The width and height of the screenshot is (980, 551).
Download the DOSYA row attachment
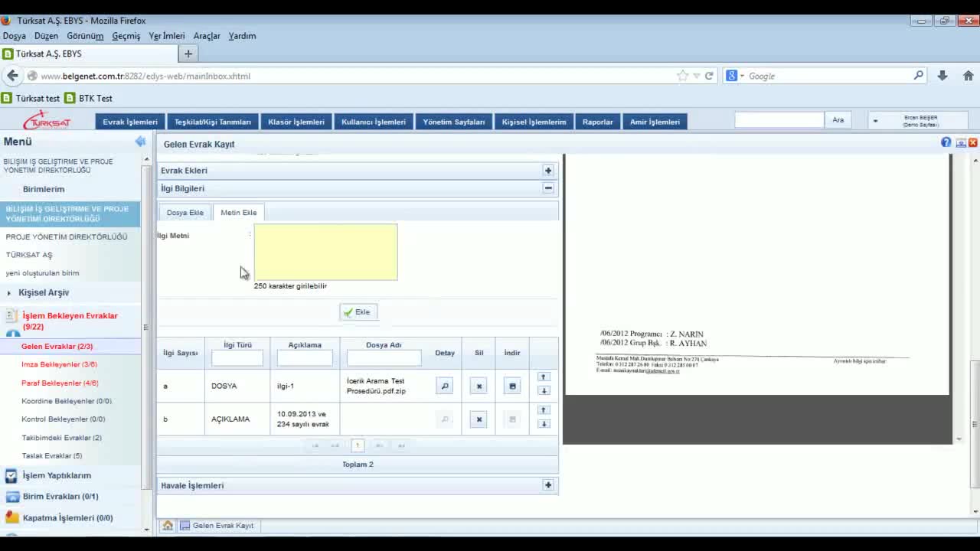(512, 386)
